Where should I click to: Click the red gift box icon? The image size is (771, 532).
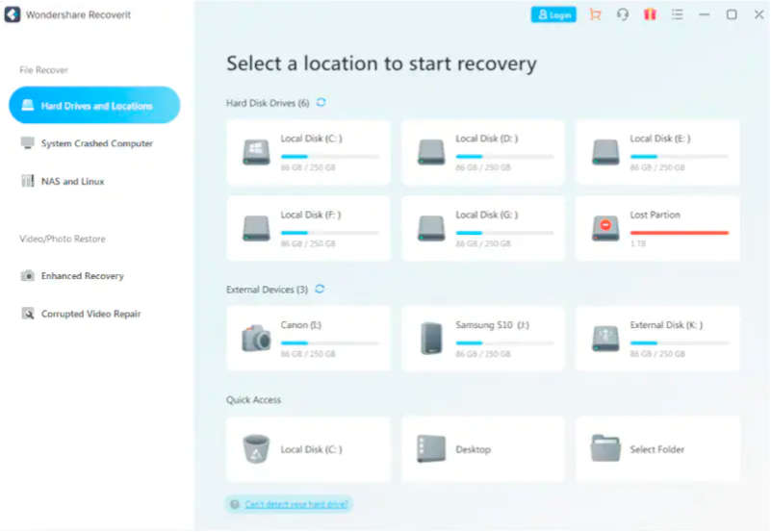point(650,14)
